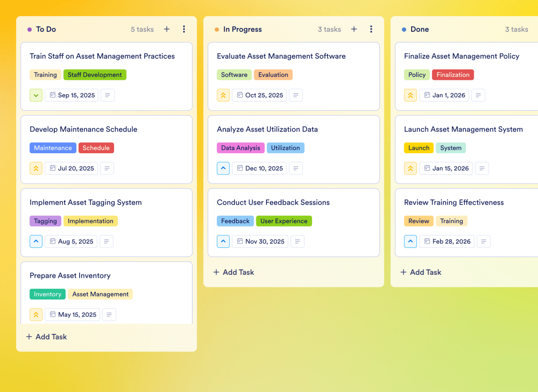Viewport: 538px width, 392px height.
Task: Click the plus icon in the In Progress column header
Action: (354, 29)
